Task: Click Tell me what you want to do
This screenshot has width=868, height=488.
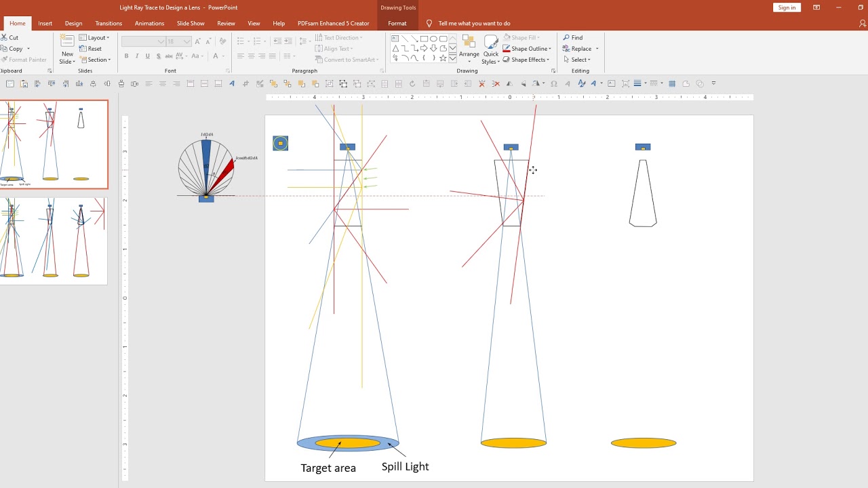Action: [x=474, y=24]
